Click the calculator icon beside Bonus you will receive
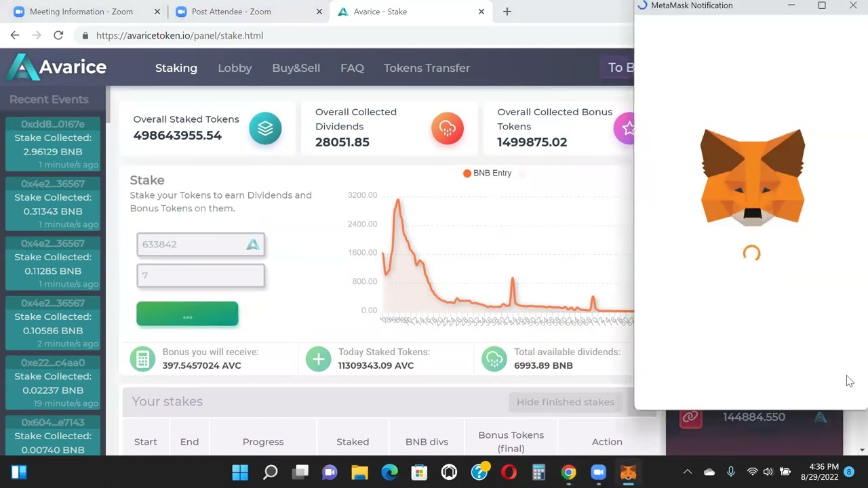Viewport: 868px width, 488px height. coord(142,359)
